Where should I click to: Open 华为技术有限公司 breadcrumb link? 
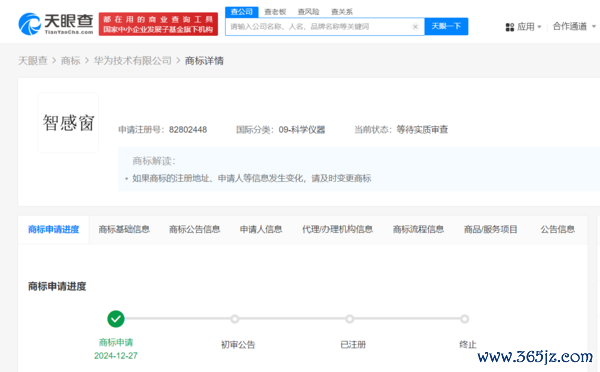tap(133, 60)
